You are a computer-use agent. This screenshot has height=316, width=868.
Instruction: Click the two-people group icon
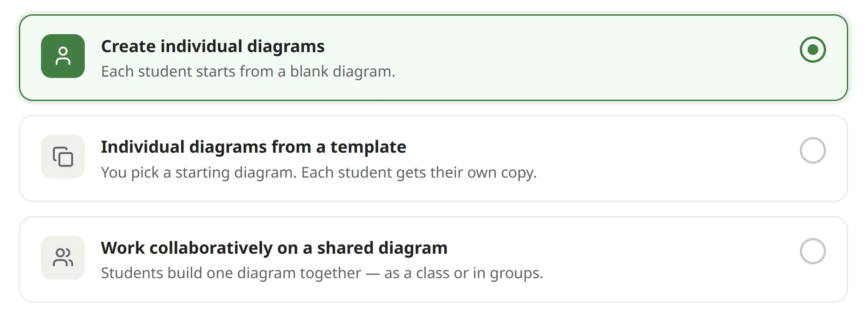(x=63, y=257)
